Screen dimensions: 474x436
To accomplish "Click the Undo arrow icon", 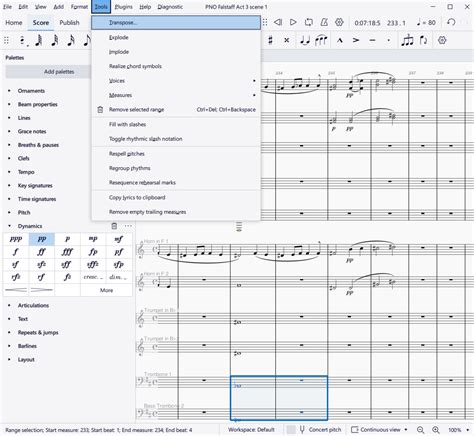I will [x=451, y=22].
